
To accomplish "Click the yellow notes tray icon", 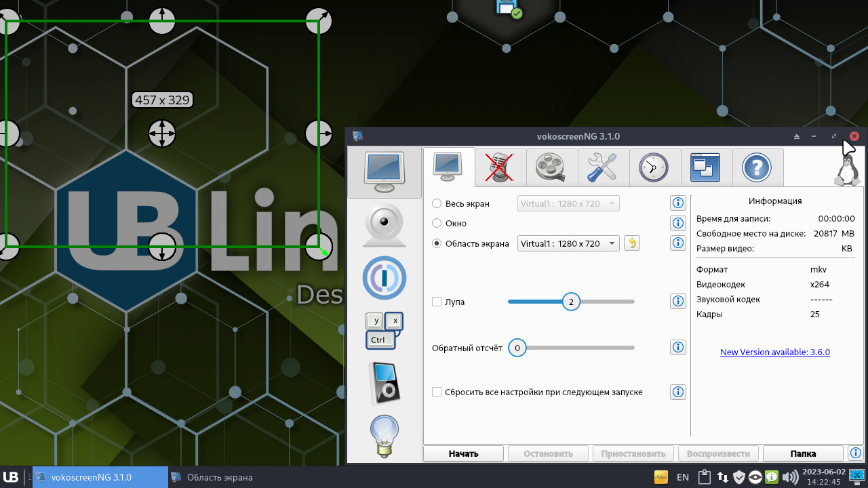I will click(660, 477).
